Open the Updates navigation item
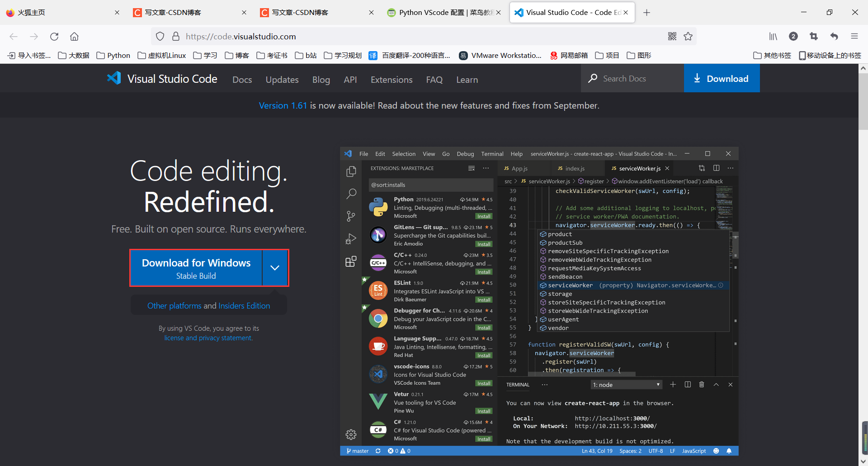Screen dimensions: 868x466 point(282,80)
